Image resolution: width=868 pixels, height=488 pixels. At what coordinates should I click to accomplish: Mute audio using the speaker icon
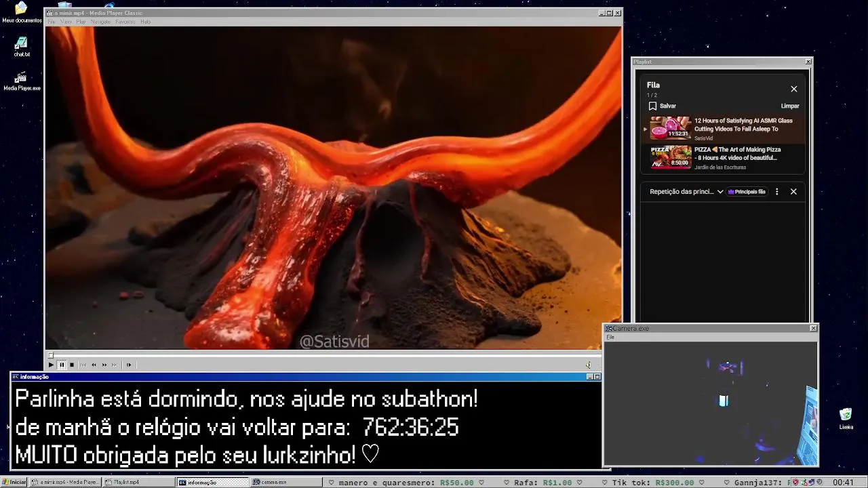589,365
